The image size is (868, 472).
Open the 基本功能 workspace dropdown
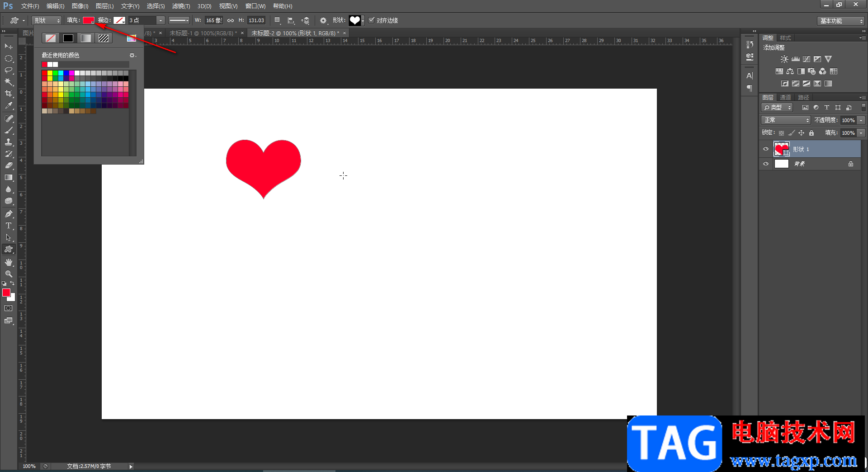(841, 21)
